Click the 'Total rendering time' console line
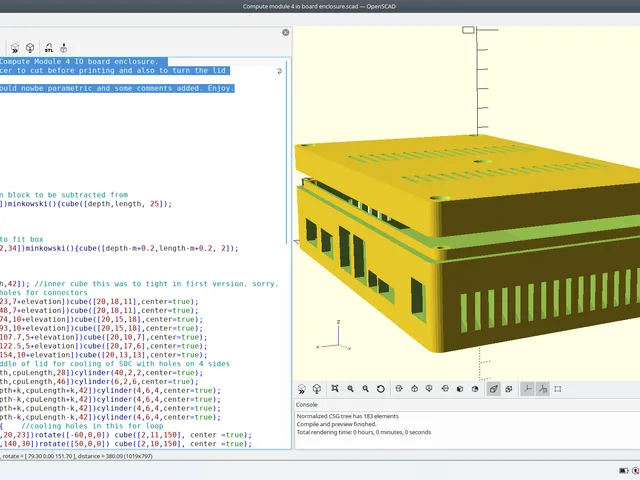The width and height of the screenshot is (640, 480). click(364, 432)
